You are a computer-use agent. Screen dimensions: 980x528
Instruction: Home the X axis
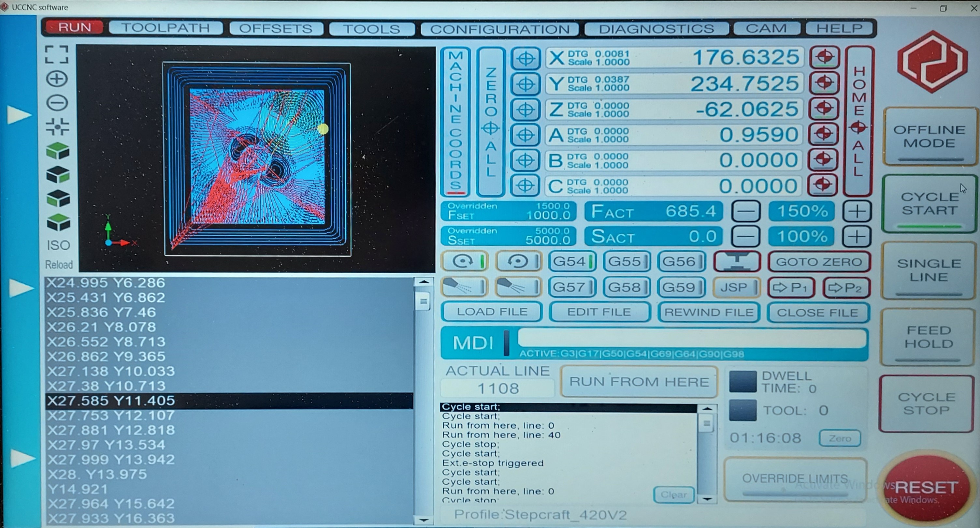tap(824, 57)
